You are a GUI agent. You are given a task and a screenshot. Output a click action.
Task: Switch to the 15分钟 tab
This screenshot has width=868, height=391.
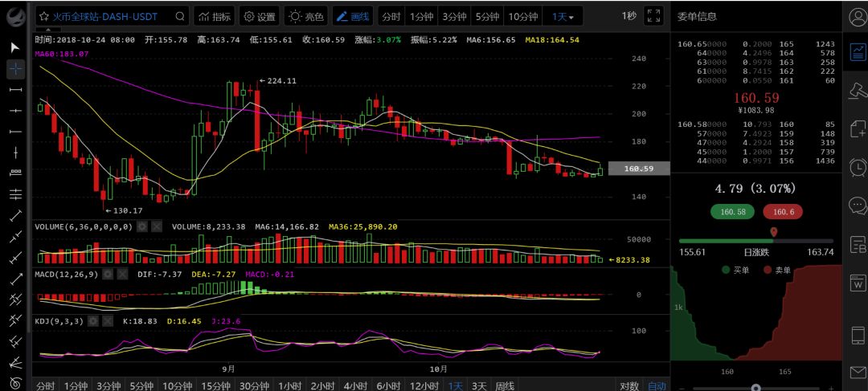tap(215, 385)
